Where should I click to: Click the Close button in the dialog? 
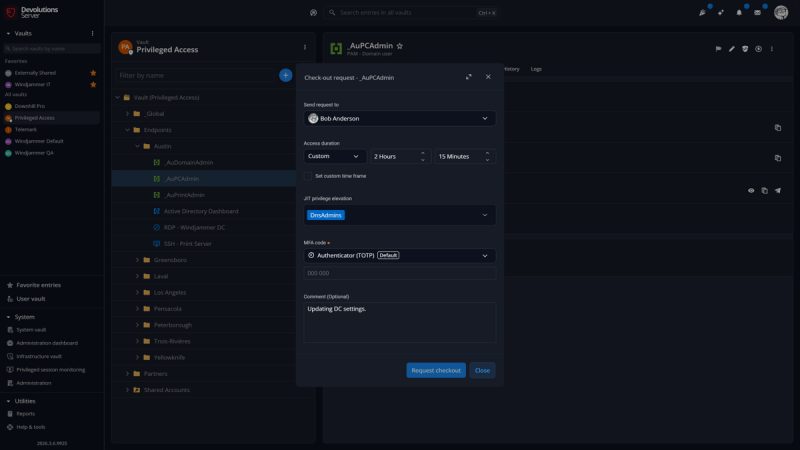482,370
